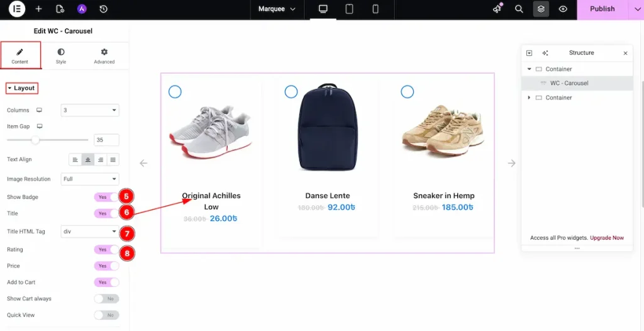The height and width of the screenshot is (331, 644).
Task: Turn on the Quick View toggle
Action: pyautogui.click(x=106, y=315)
